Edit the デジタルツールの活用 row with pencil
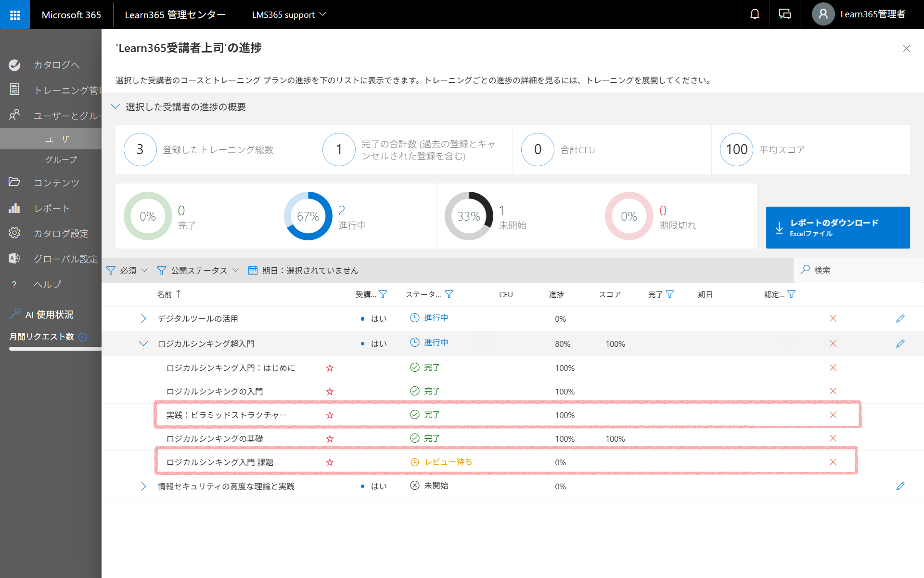Image resolution: width=924 pixels, height=578 pixels. click(x=900, y=319)
